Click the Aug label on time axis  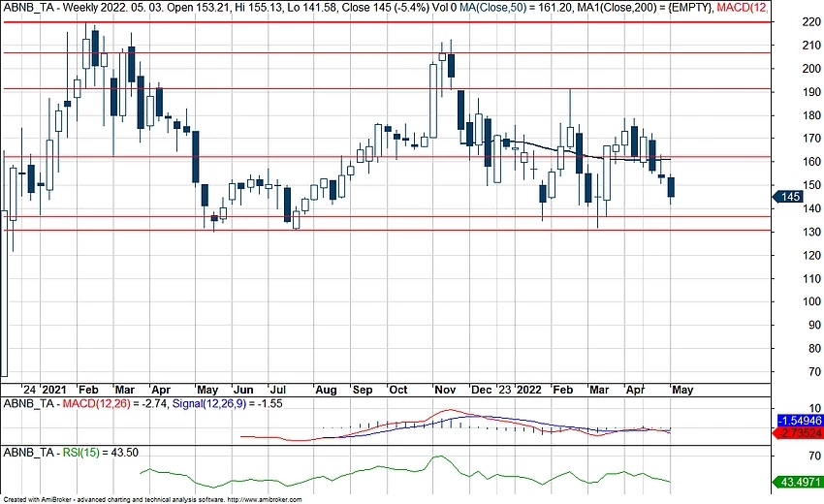tap(326, 390)
